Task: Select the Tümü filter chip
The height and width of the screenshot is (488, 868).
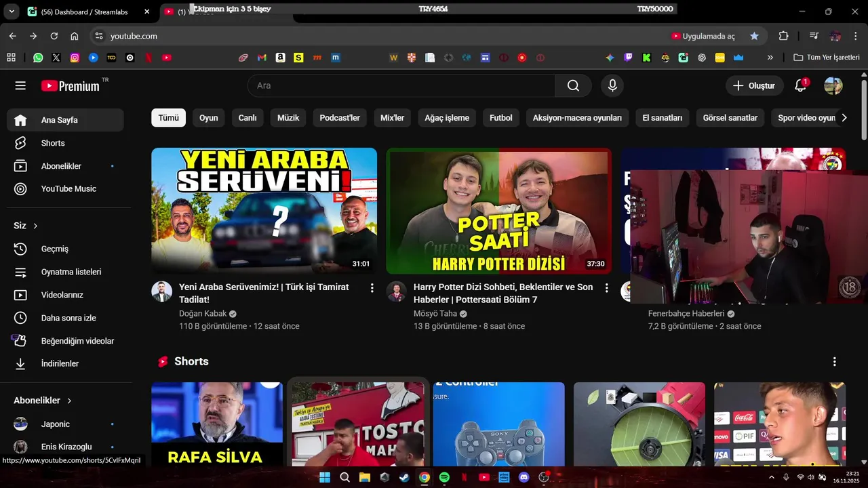Action: pos(168,118)
